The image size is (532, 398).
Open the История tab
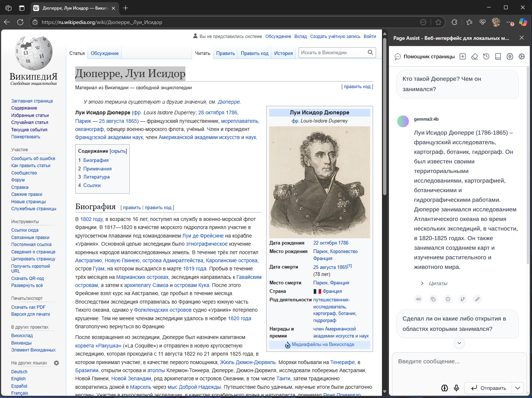283,53
